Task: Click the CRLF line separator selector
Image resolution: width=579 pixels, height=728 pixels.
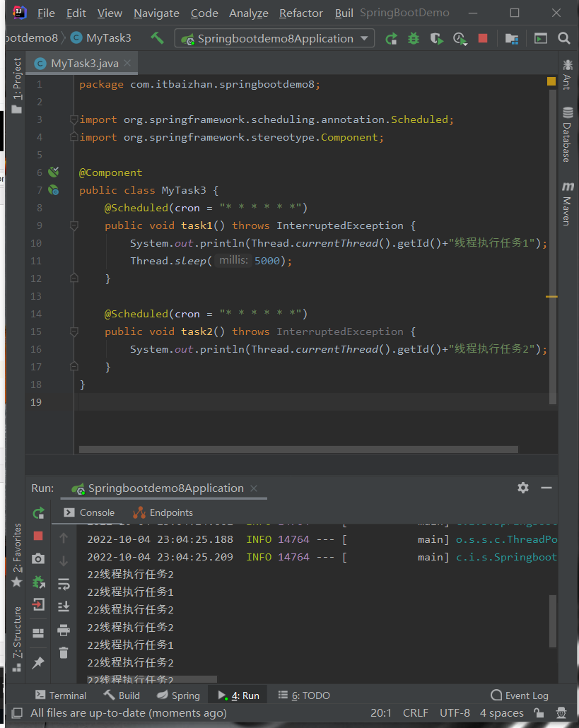Action: [x=416, y=712]
